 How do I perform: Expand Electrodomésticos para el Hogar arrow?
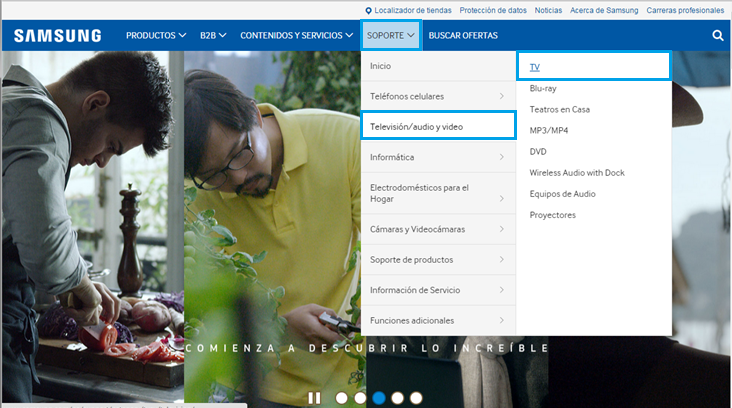(x=502, y=198)
